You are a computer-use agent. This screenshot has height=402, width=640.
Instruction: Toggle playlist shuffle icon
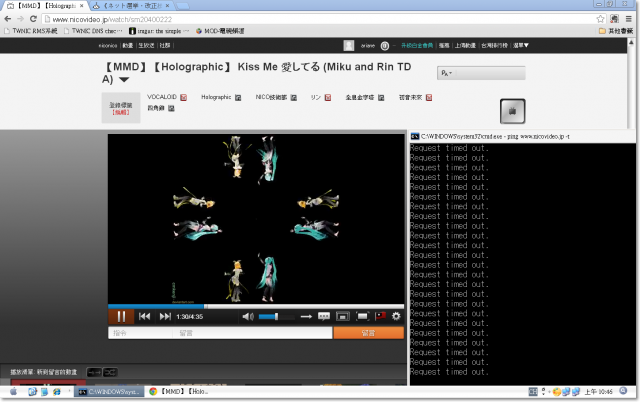pyautogui.click(x=110, y=372)
